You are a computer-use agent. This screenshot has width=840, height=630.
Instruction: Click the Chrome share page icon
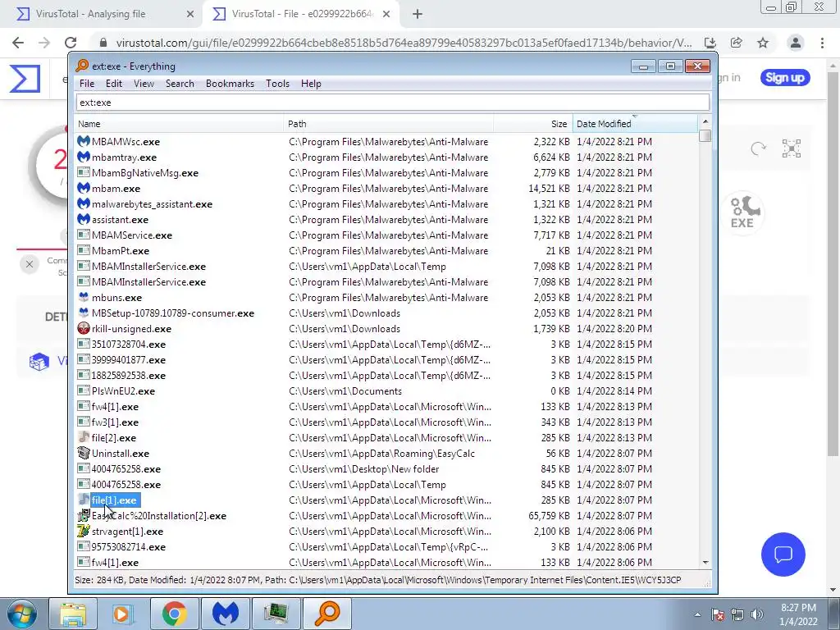tap(736, 43)
